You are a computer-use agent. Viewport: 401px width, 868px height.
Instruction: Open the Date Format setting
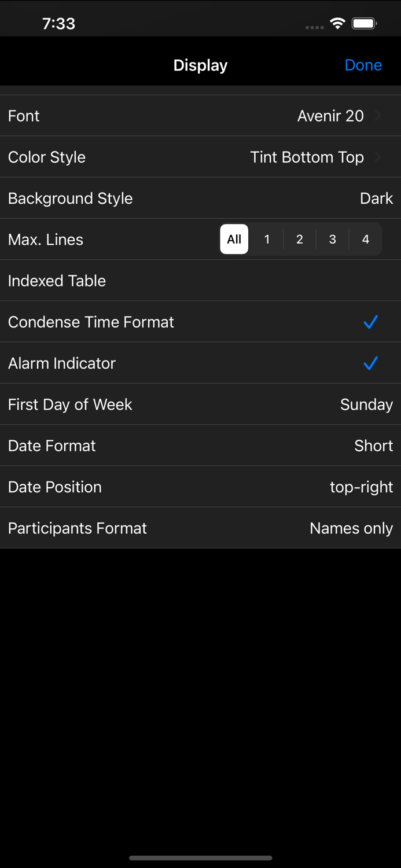200,446
